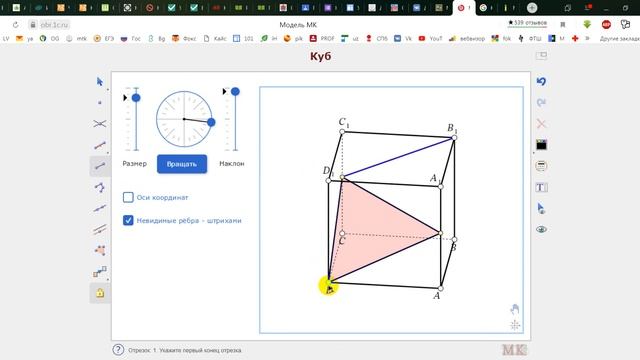The width and height of the screenshot is (640, 360).
Task: Click the bookmark page icon
Action: click(x=563, y=25)
